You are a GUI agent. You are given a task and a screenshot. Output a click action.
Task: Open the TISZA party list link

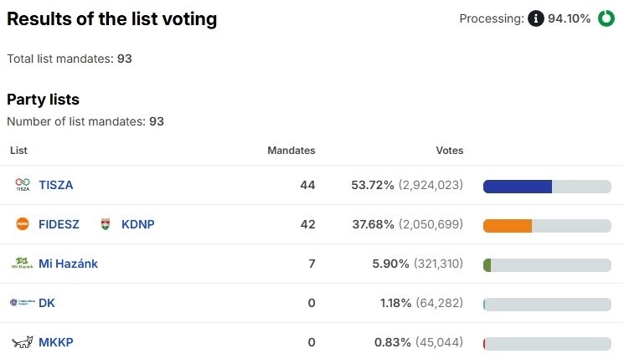[56, 185]
